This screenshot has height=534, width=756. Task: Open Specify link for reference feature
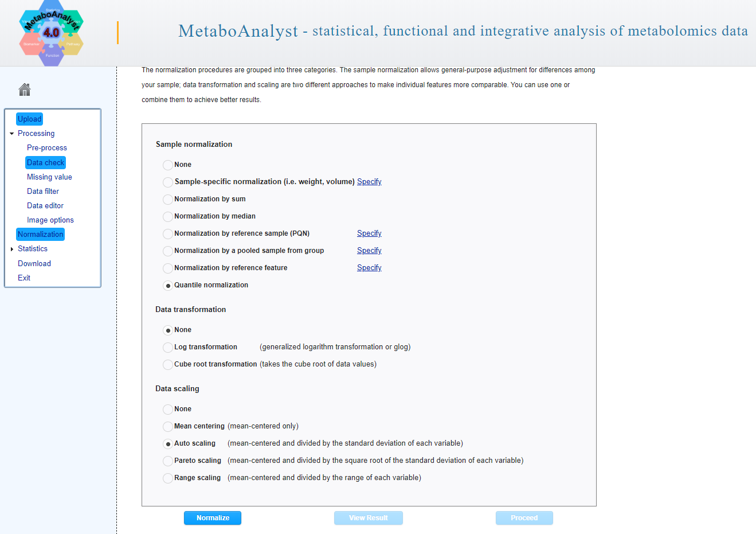(x=369, y=268)
